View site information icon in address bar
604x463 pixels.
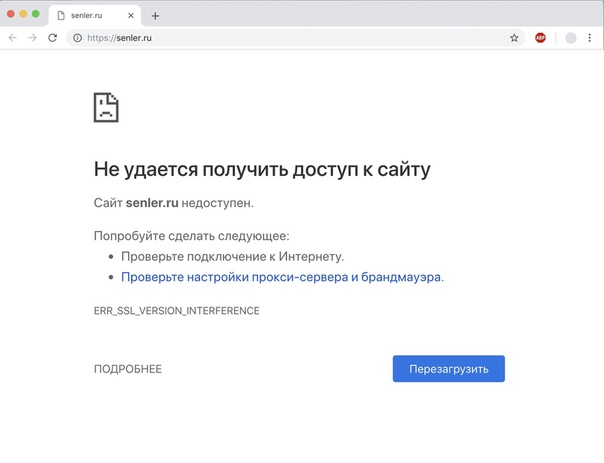(77, 38)
